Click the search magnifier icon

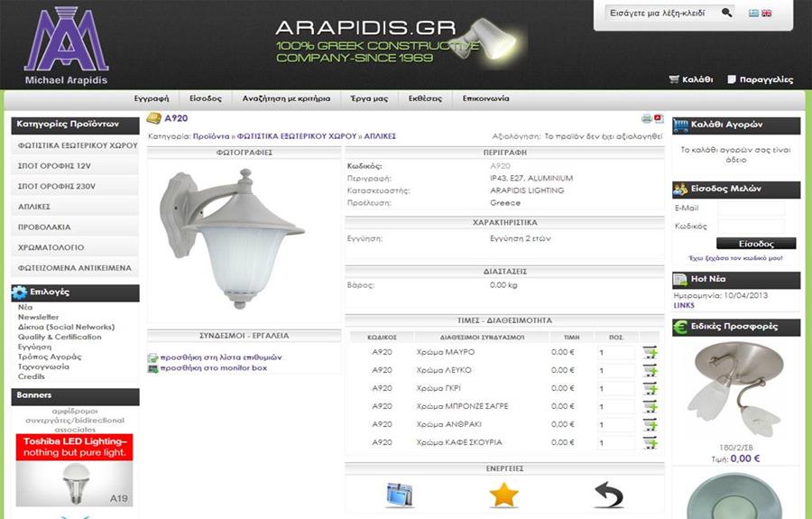click(x=727, y=13)
